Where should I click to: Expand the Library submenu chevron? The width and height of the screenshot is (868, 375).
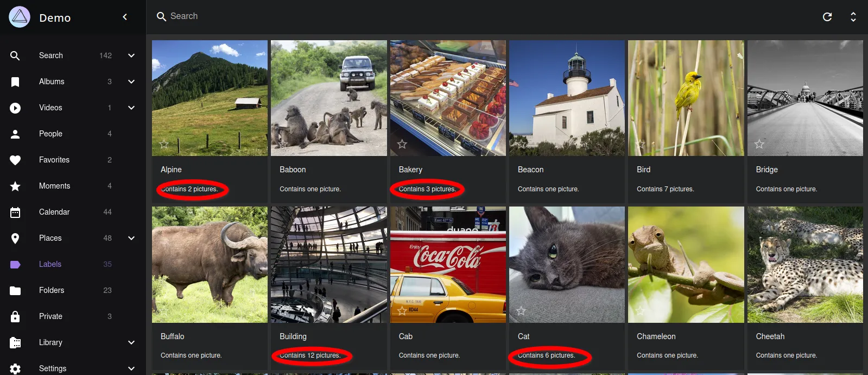131,342
